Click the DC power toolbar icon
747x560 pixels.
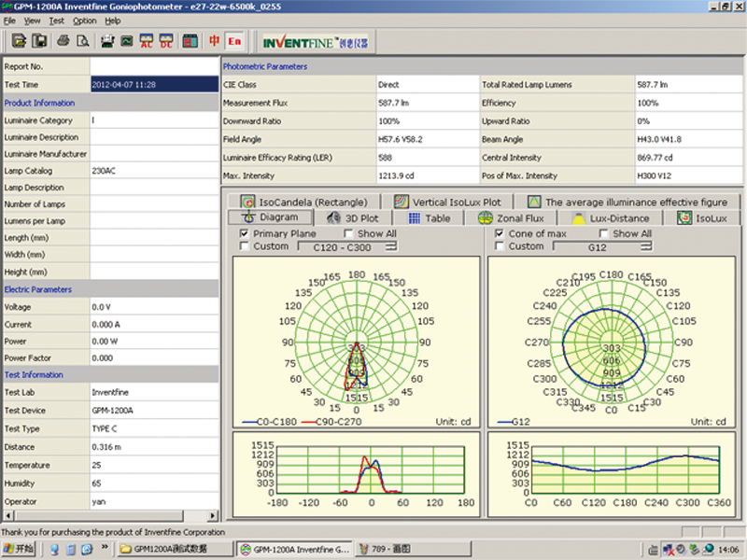coord(165,41)
